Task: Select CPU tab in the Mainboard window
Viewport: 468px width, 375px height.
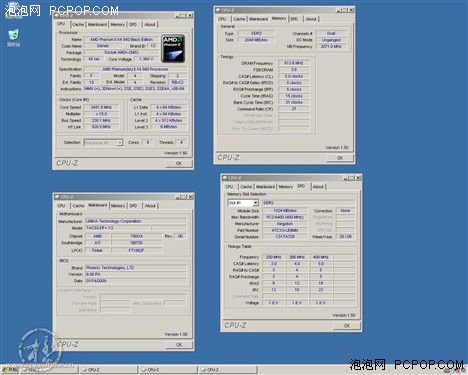Action: tap(61, 206)
